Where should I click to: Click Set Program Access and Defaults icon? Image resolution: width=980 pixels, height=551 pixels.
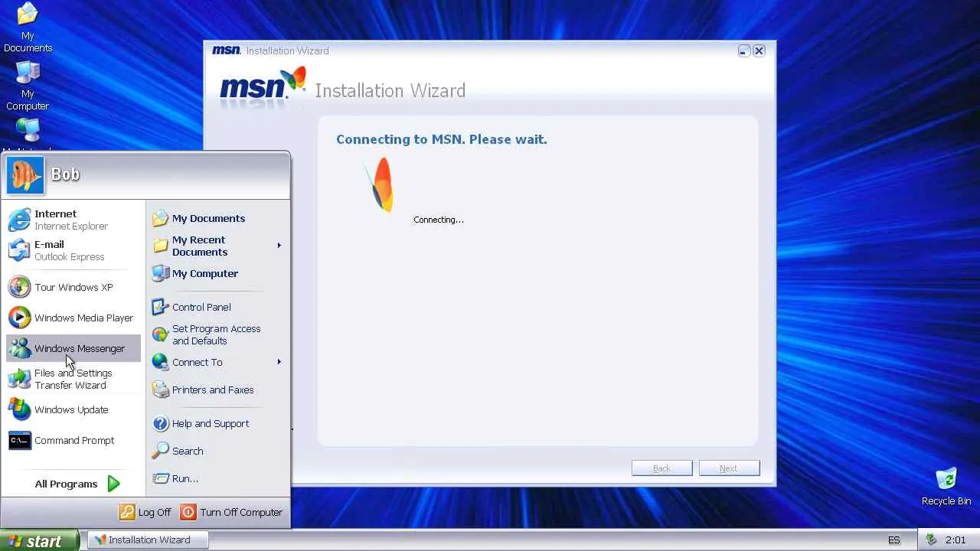pos(160,334)
